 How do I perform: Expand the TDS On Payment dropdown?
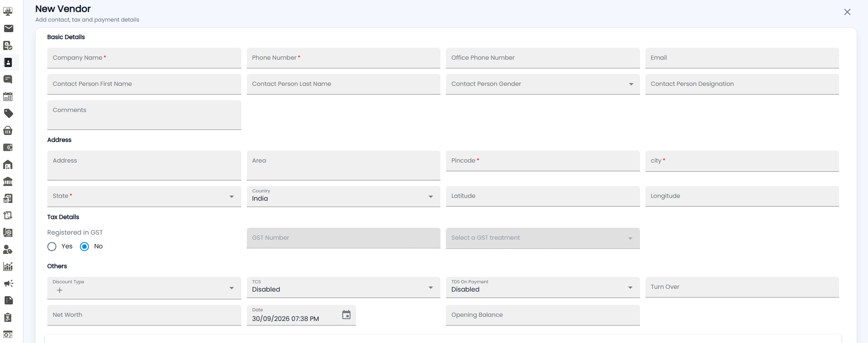543,287
